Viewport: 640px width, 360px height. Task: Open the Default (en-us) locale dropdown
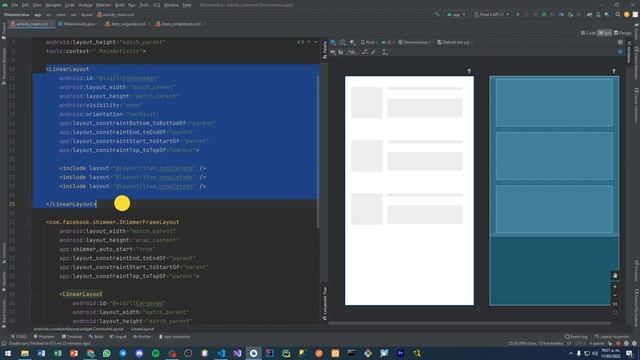(455, 42)
